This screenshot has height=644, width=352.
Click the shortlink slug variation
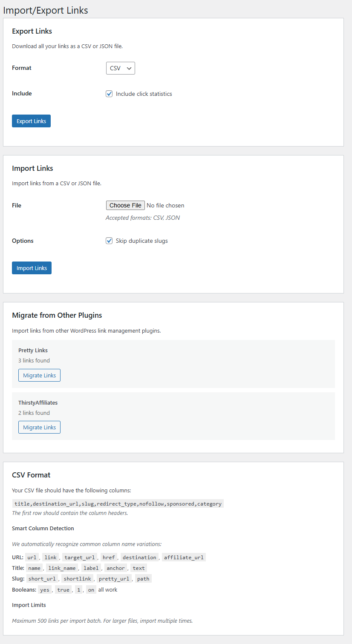77,578
